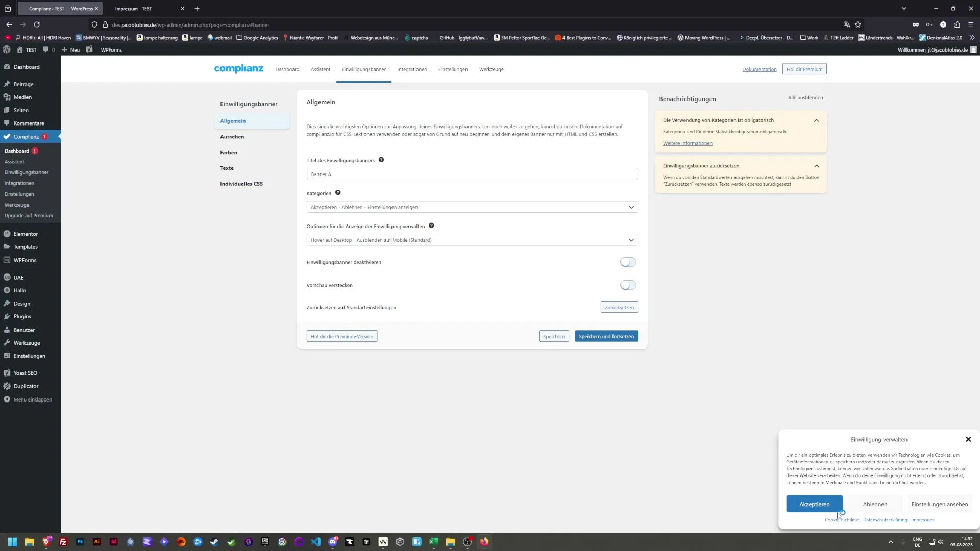Toggle Vorschau verstecken on
The image size is (980, 551).
tap(628, 285)
